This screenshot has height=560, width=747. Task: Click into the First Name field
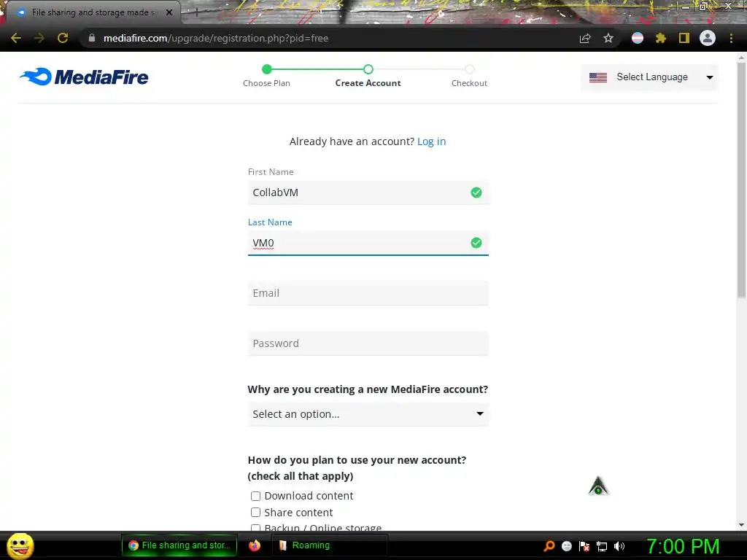[368, 192]
